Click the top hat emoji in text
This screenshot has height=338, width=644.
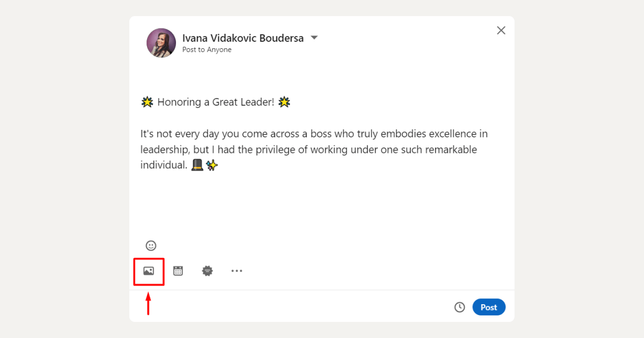point(197,165)
